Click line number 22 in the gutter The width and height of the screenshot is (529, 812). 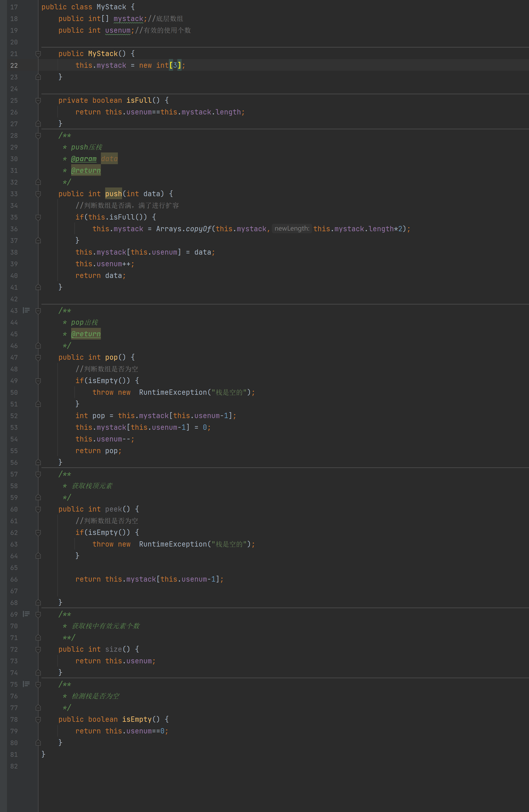pyautogui.click(x=14, y=65)
